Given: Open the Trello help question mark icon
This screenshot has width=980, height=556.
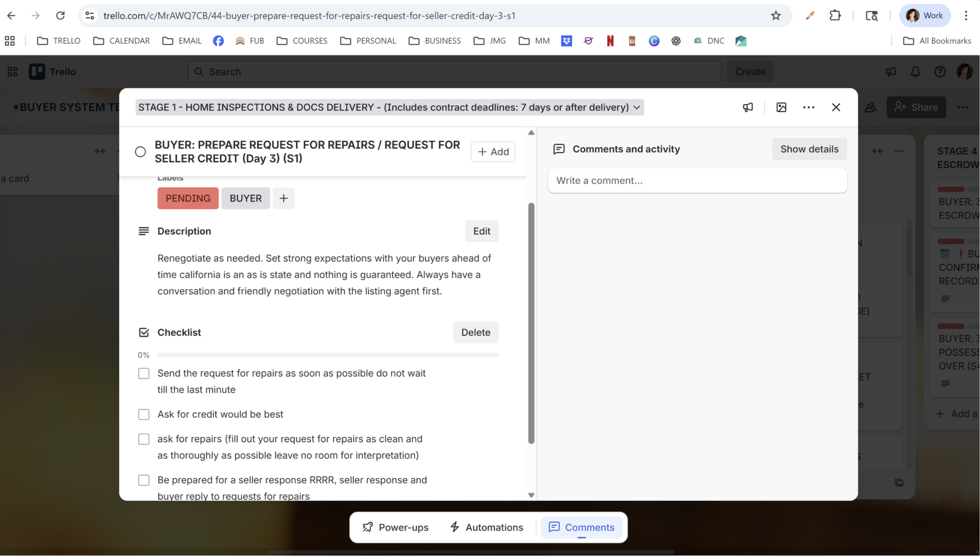Looking at the screenshot, I should coord(939,72).
